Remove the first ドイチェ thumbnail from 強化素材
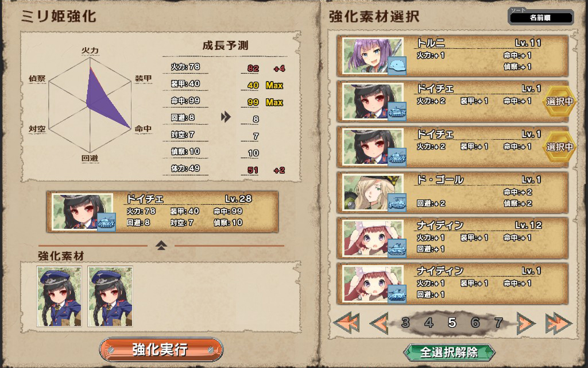The width and height of the screenshot is (588, 368). point(59,296)
